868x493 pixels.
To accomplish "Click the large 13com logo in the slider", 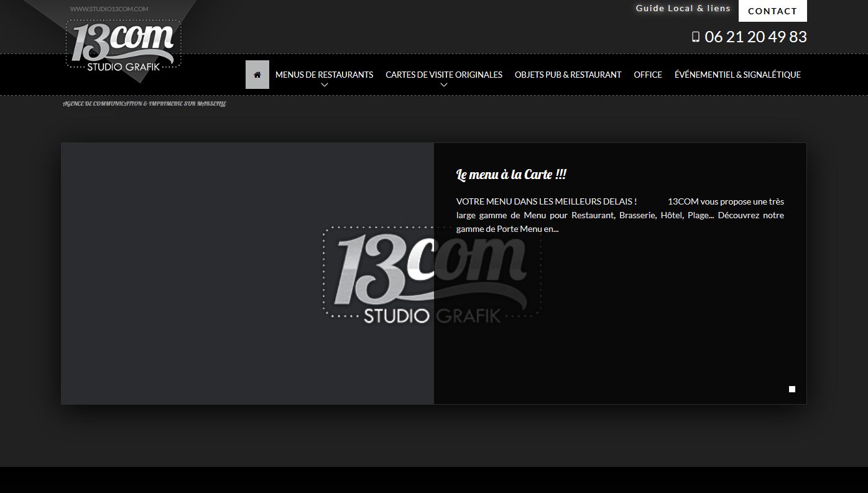I will (432, 274).
